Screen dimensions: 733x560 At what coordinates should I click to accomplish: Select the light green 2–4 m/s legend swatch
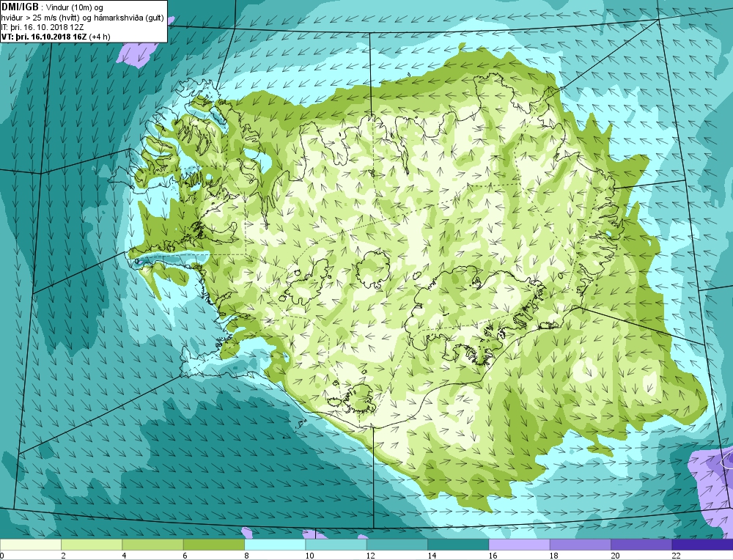coord(92,545)
